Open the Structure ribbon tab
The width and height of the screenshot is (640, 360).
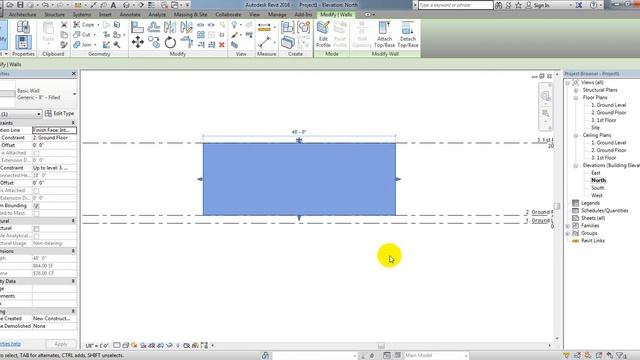pos(55,14)
